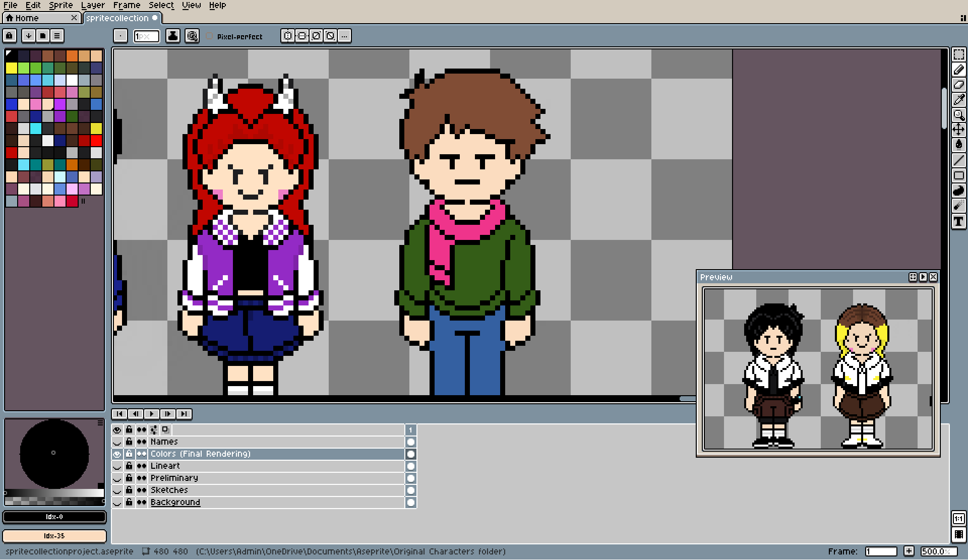This screenshot has height=560, width=968.
Task: Open the Sprite menu
Action: 60,5
